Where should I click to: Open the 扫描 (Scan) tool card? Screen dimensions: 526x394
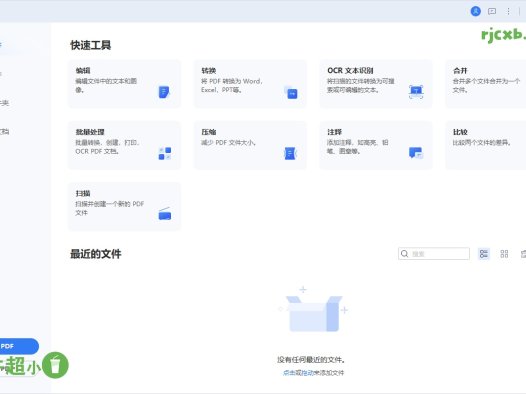[124, 207]
